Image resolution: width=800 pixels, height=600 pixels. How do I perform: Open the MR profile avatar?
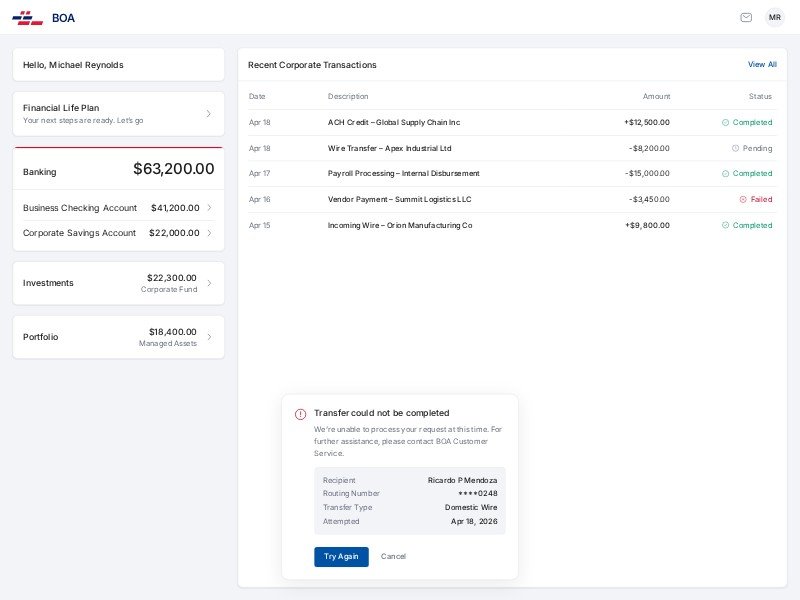click(x=775, y=17)
